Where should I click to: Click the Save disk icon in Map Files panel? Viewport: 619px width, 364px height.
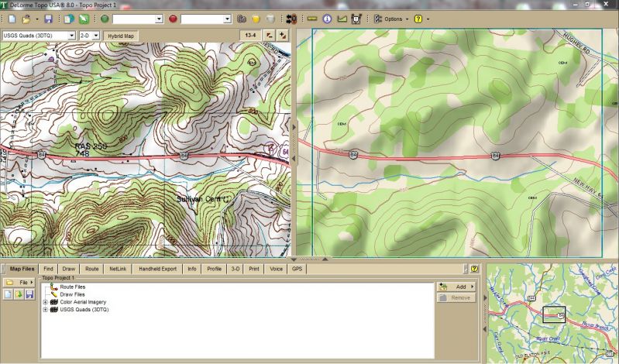(29, 294)
